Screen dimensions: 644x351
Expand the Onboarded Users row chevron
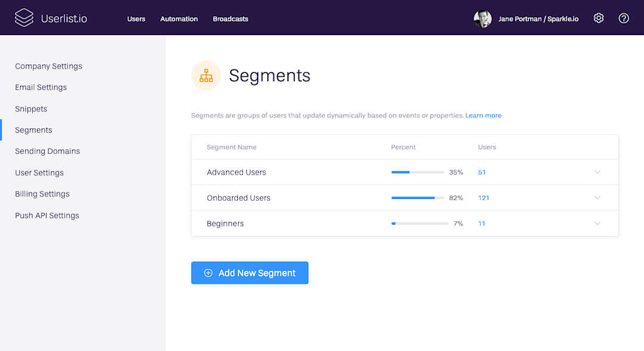coord(597,197)
